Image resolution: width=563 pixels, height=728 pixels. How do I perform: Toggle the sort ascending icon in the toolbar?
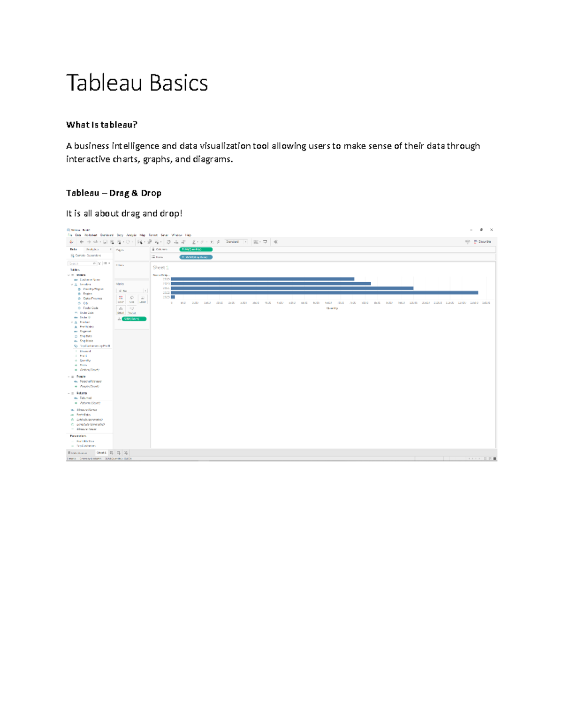pyautogui.click(x=175, y=242)
